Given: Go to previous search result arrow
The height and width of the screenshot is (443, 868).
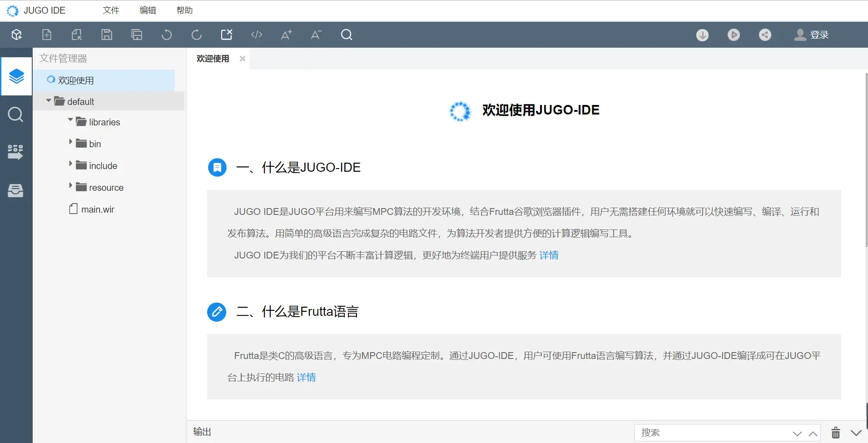Looking at the screenshot, I should [x=813, y=434].
